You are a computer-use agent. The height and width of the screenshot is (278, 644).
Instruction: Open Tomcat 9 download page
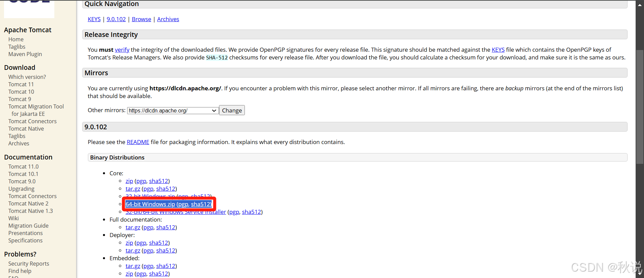click(x=19, y=99)
